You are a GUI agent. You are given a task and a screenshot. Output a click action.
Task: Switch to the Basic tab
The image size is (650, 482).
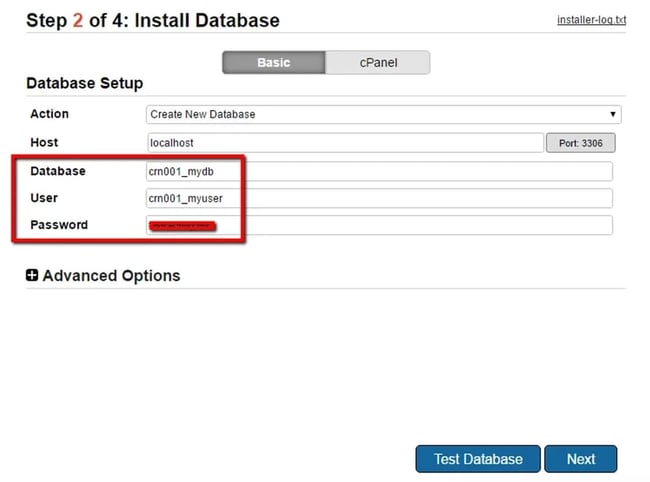[274, 63]
